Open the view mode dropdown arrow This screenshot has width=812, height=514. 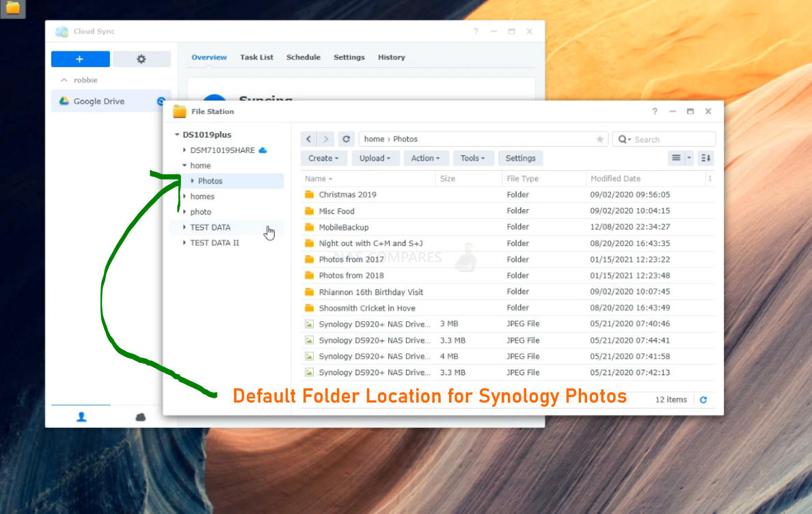coord(689,159)
